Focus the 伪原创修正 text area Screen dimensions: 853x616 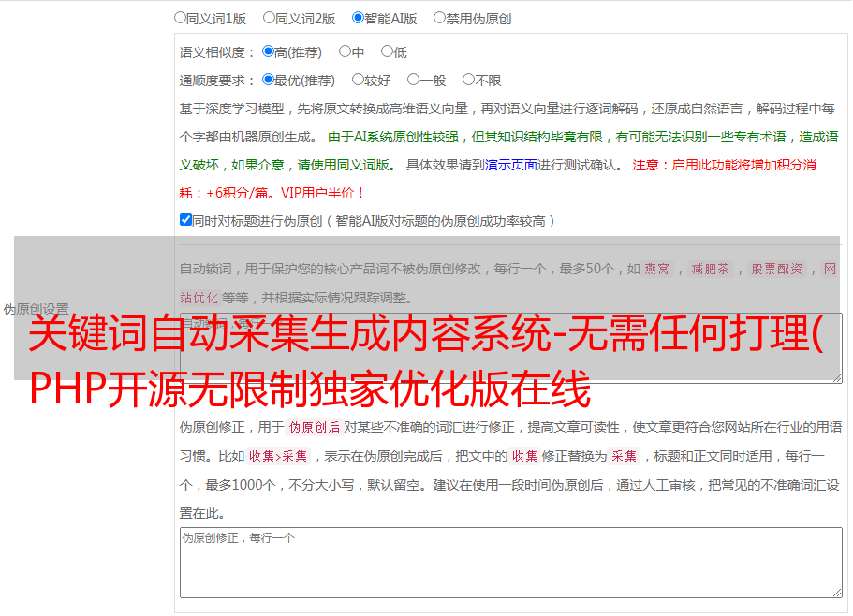click(x=510, y=562)
